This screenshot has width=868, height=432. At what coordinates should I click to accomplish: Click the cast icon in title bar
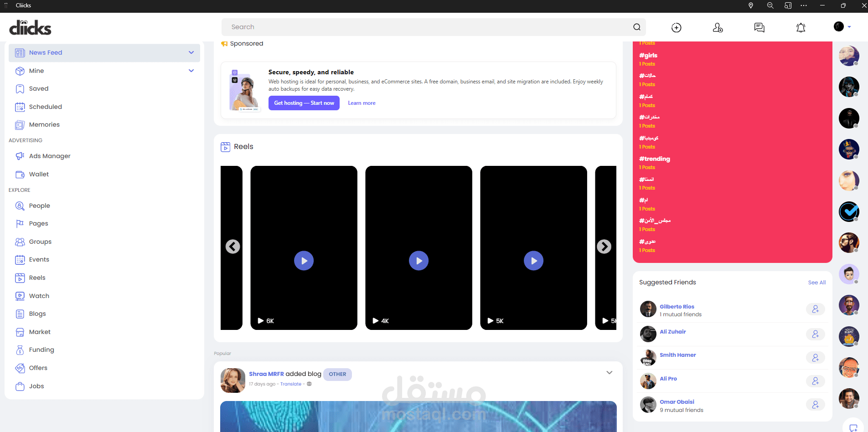click(788, 5)
